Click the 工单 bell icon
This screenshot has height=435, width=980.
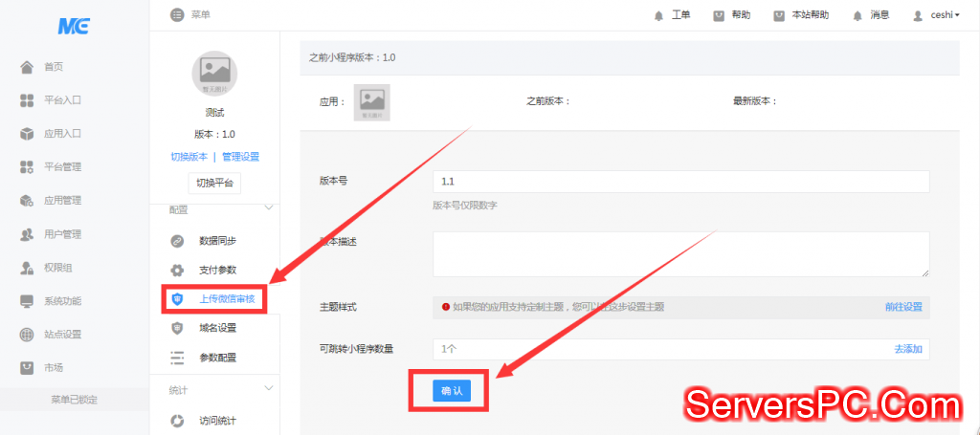coord(658,16)
